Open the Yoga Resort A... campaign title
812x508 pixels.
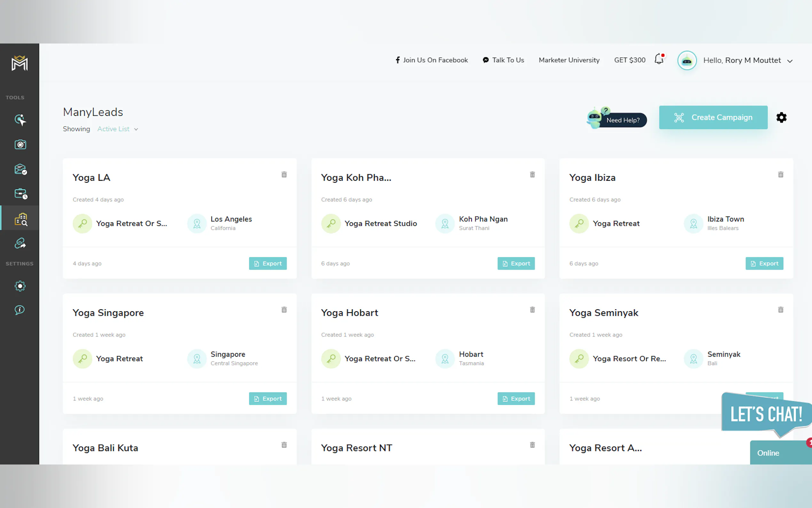pyautogui.click(x=605, y=448)
